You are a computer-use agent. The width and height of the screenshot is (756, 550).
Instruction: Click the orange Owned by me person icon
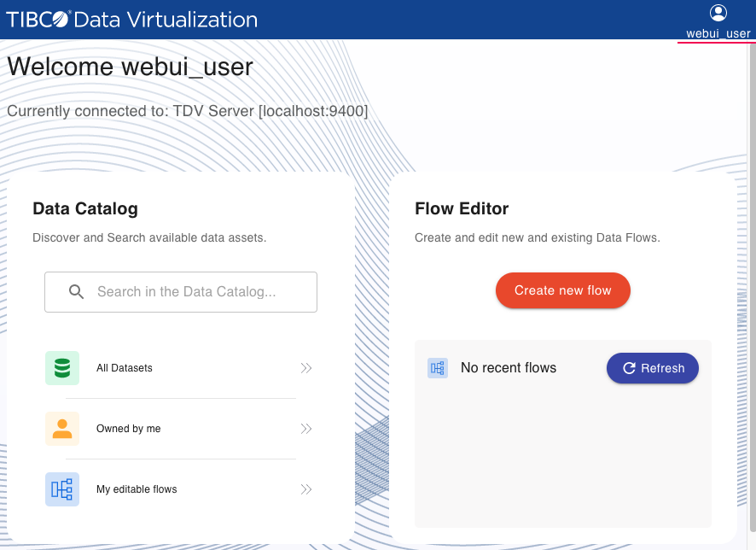[x=62, y=429]
